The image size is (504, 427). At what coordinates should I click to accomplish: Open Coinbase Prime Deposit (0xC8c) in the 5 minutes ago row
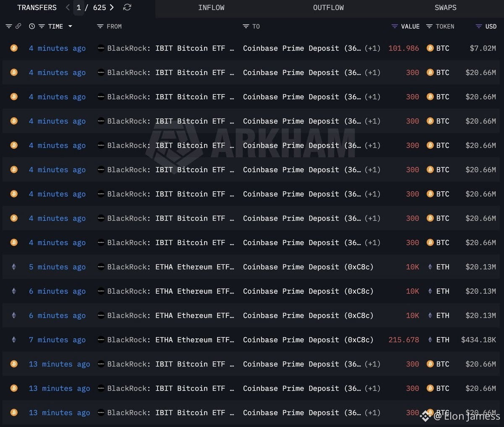pyautogui.click(x=308, y=267)
